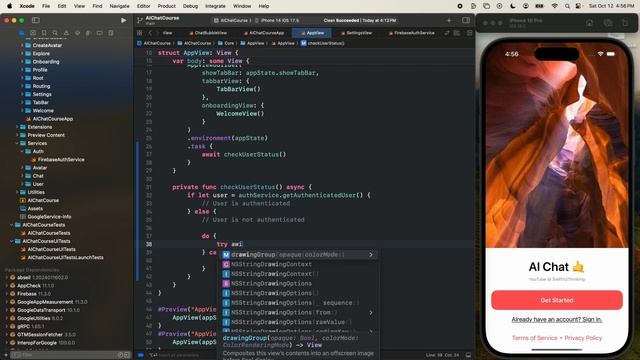Viewport: 640px width, 360px height.
Task: Open the project navigator folder icon
Action: tap(22, 33)
